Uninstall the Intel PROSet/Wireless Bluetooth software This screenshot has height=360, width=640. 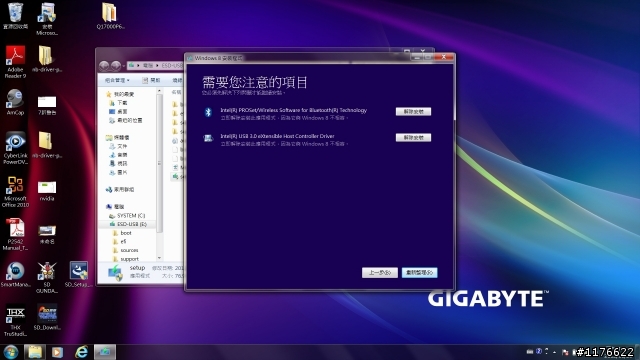pos(413,111)
